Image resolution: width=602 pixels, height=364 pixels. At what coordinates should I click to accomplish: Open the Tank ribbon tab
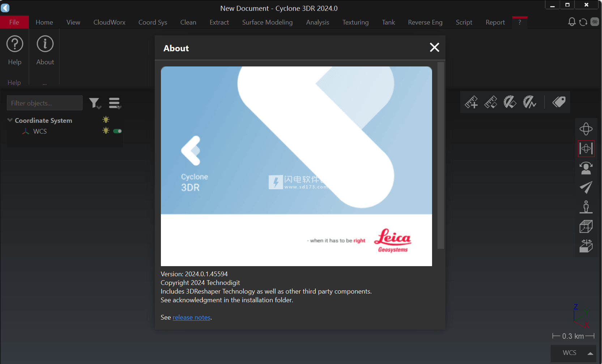tap(389, 22)
